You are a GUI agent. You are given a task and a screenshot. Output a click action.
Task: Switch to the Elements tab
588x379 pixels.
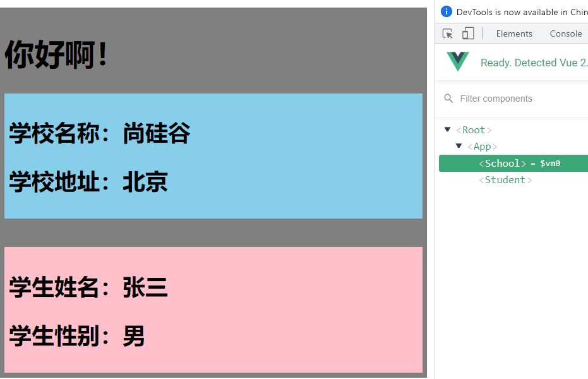(514, 33)
